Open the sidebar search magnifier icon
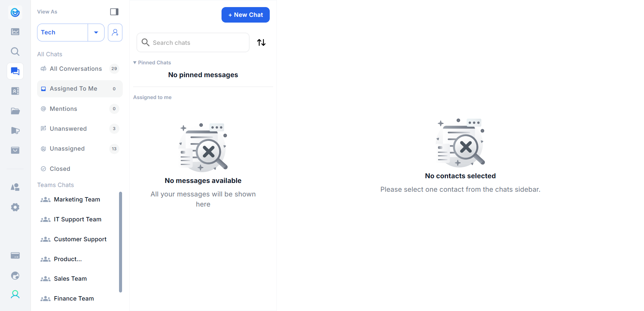644x311 pixels. click(x=15, y=52)
